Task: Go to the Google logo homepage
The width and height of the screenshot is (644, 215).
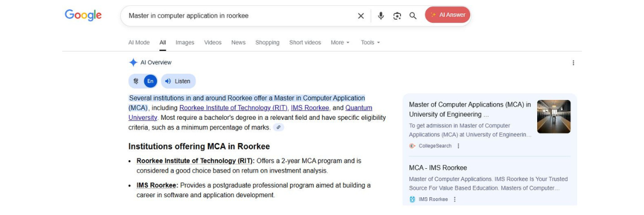Action: (83, 16)
